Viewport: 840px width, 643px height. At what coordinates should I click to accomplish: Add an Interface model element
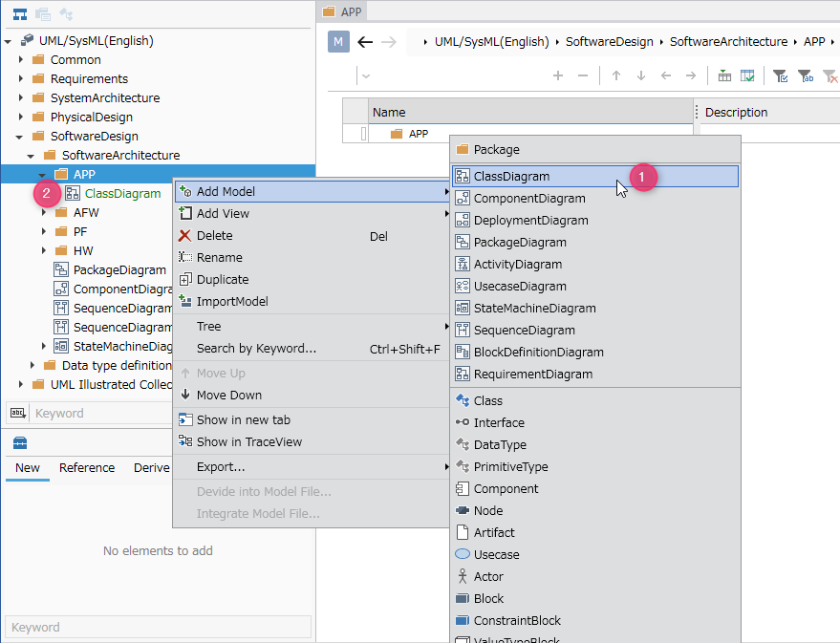click(595, 422)
